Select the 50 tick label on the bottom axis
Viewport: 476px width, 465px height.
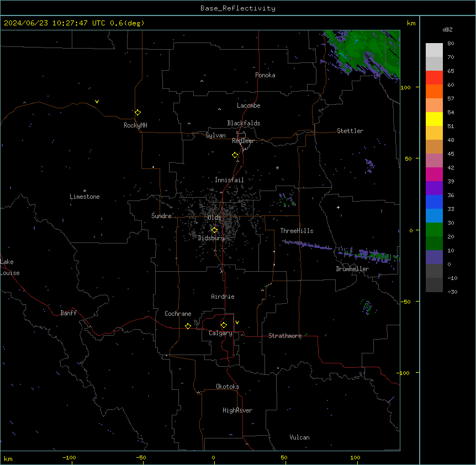click(x=284, y=457)
